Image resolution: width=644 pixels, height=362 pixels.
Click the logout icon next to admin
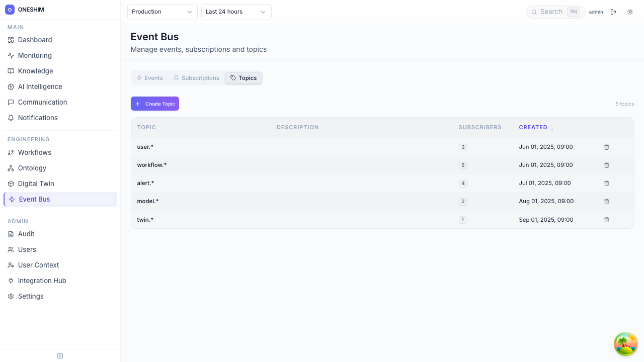click(x=613, y=12)
